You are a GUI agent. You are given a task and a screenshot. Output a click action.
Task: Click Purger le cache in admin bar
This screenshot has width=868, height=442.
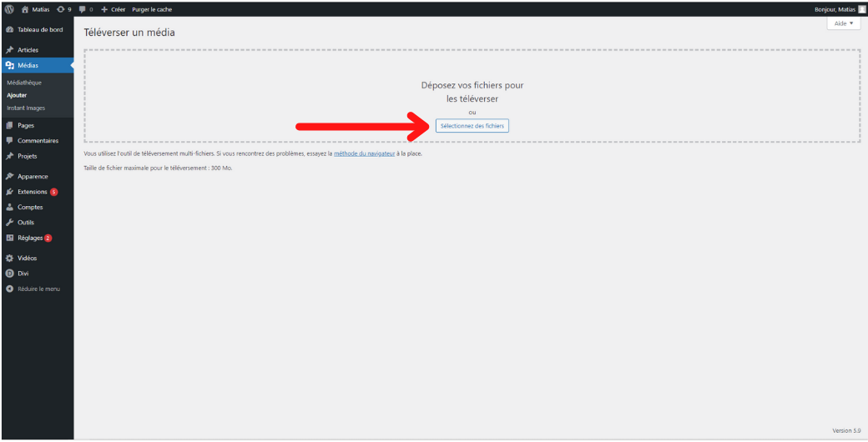click(x=152, y=9)
